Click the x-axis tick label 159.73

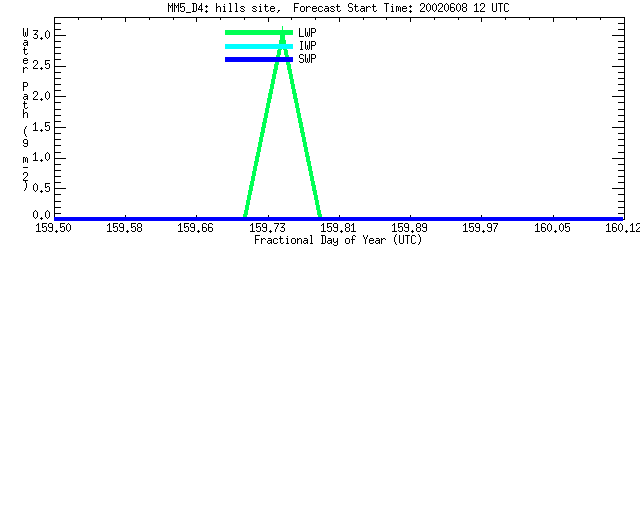click(267, 228)
